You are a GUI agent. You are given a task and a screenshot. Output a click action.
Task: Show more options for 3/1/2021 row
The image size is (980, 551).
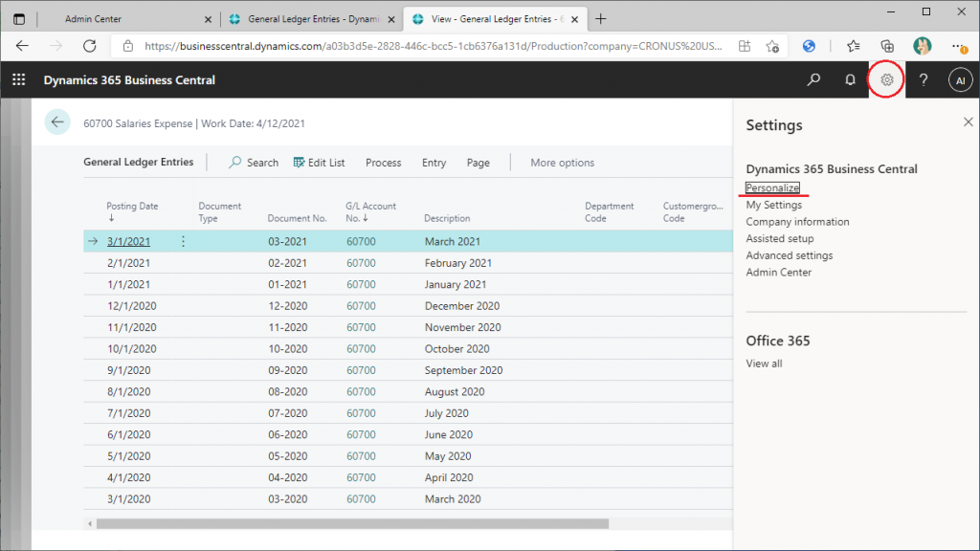click(183, 241)
